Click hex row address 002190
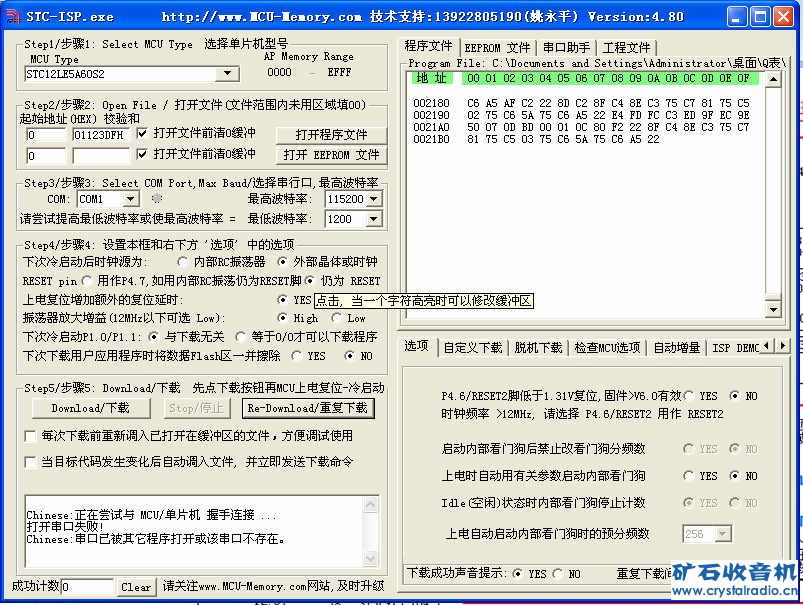 click(431, 115)
